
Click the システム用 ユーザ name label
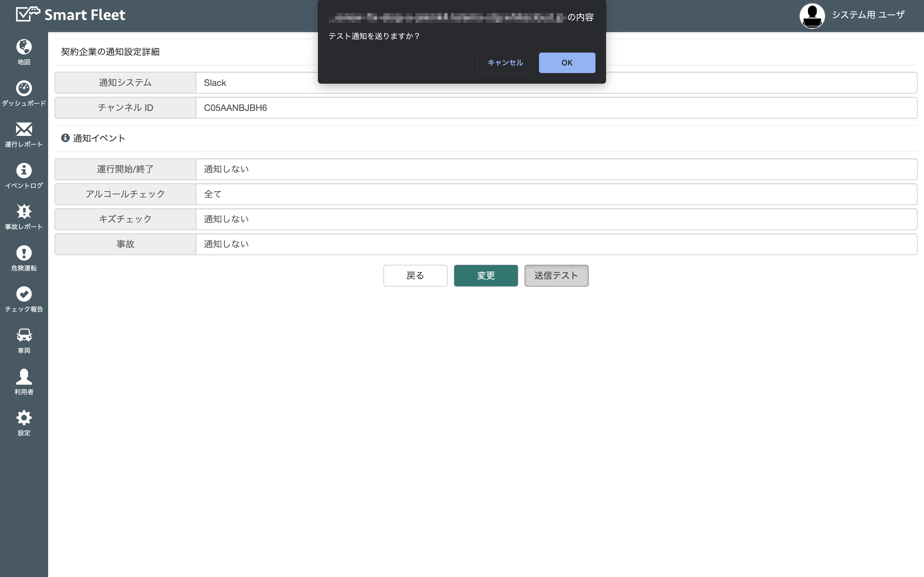[x=868, y=15]
